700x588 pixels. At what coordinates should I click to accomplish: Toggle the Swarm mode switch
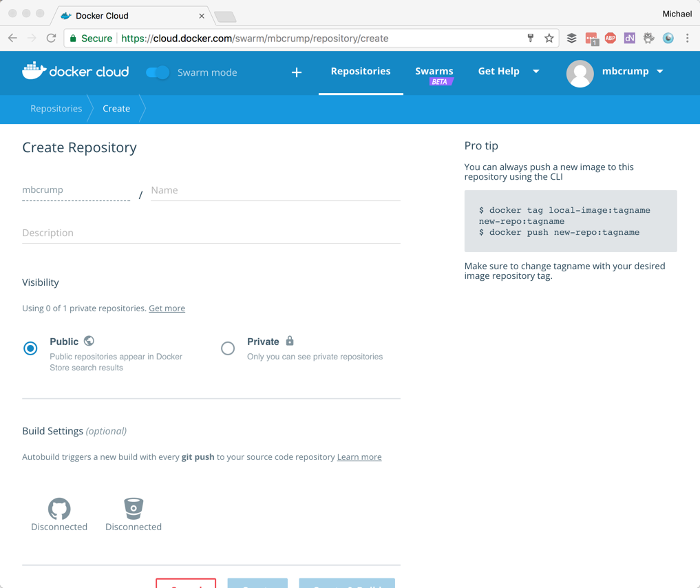click(158, 72)
